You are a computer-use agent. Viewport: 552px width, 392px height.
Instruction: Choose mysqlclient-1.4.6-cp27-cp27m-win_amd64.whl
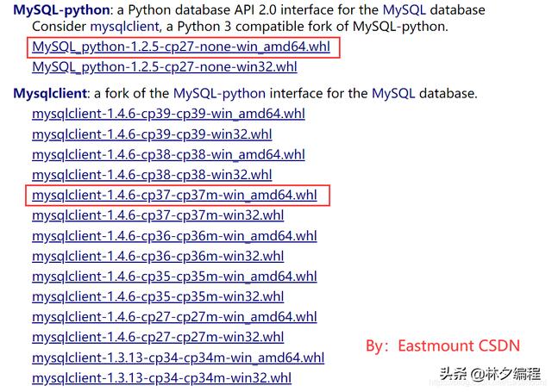click(x=174, y=317)
